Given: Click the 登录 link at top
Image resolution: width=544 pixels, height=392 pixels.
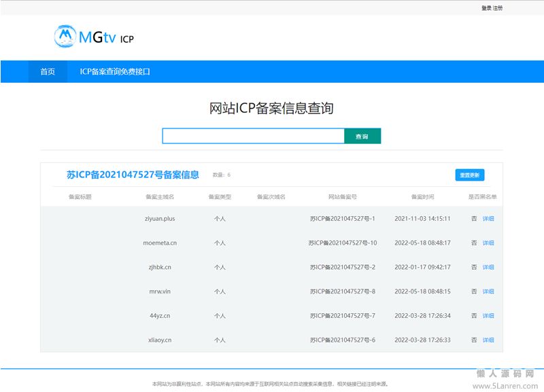Looking at the screenshot, I should (486, 8).
